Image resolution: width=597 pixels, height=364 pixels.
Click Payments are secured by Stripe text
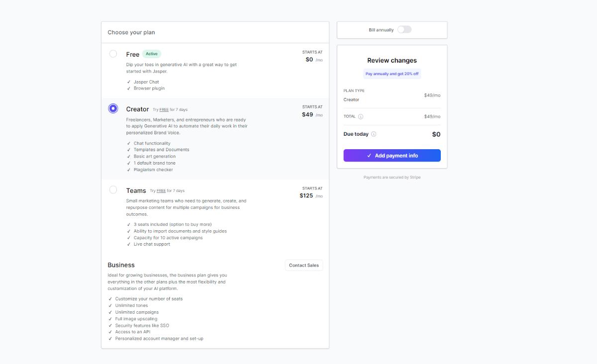click(392, 177)
